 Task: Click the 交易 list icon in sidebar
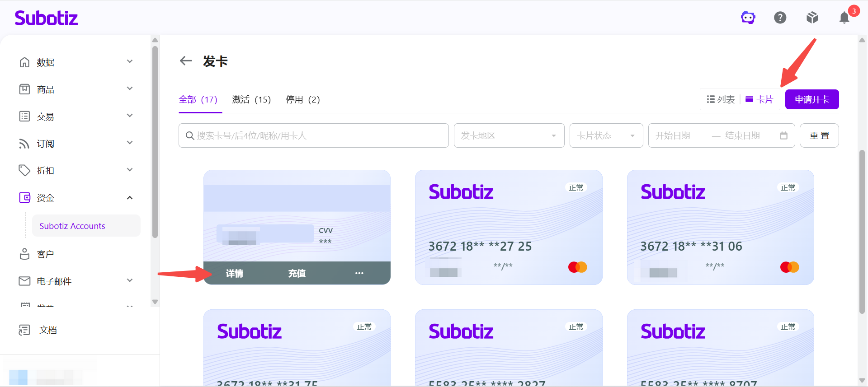click(x=24, y=117)
